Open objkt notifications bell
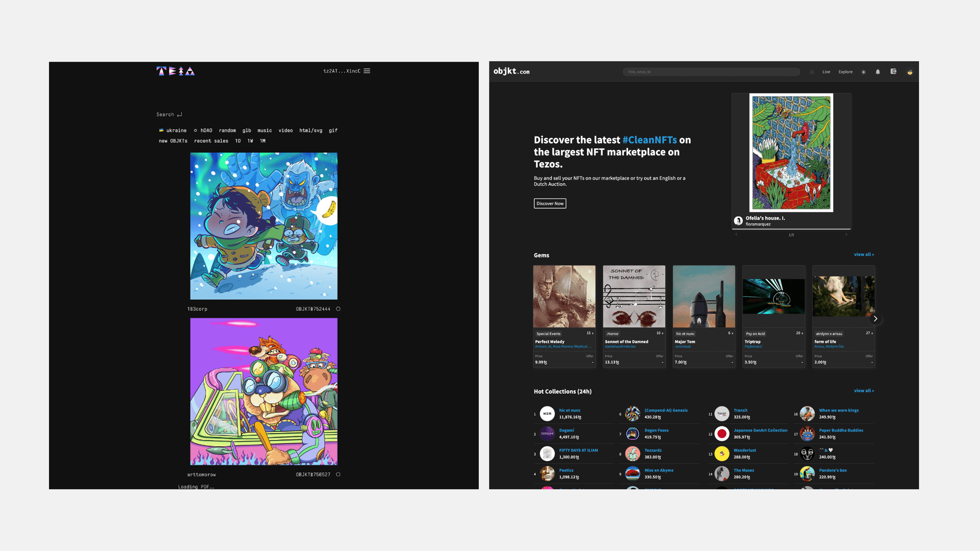The height and width of the screenshot is (551, 980). [878, 72]
